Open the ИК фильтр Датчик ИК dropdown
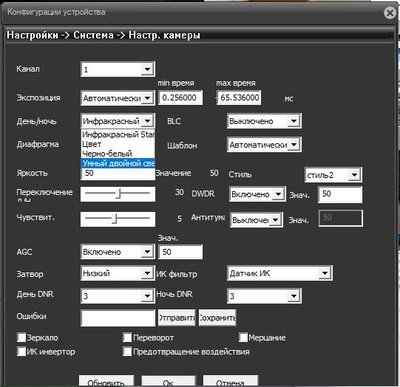This screenshot has height=387, width=400. (280, 273)
